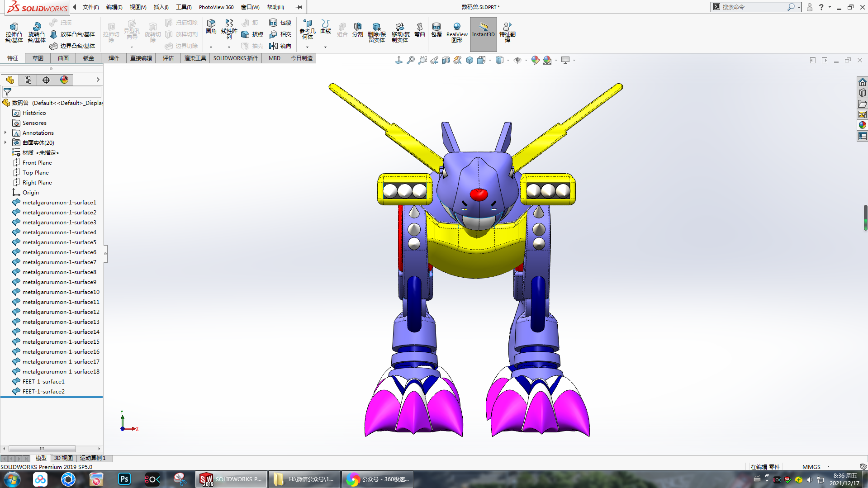Open Display Style dropdown arrow

pyautogui.click(x=508, y=61)
